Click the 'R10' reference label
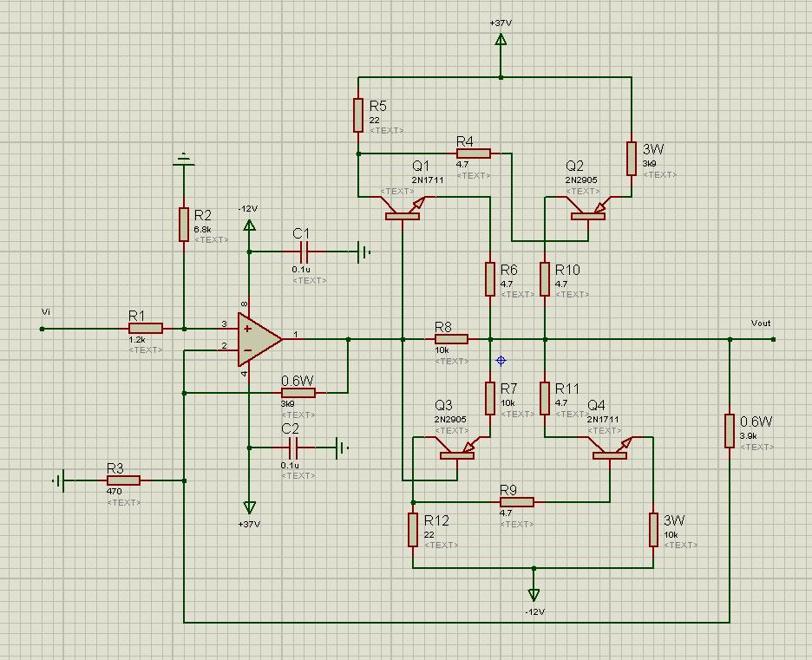This screenshot has width=812, height=660. [x=567, y=270]
